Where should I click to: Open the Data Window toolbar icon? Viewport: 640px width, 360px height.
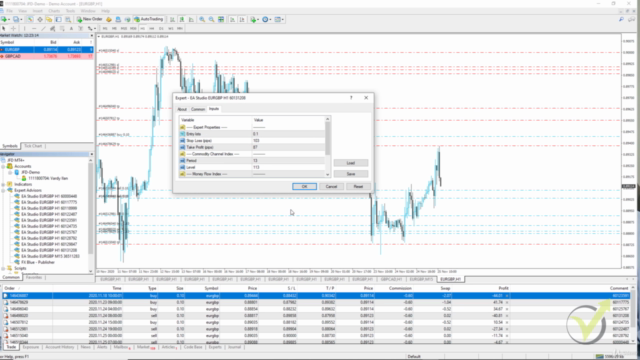pyautogui.click(x=40, y=19)
